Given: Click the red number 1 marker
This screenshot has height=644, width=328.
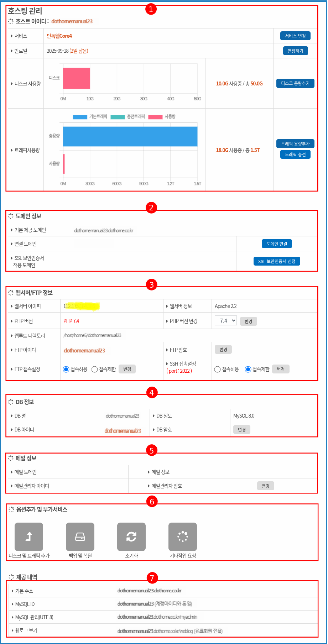Looking at the screenshot, I should coord(151,9).
